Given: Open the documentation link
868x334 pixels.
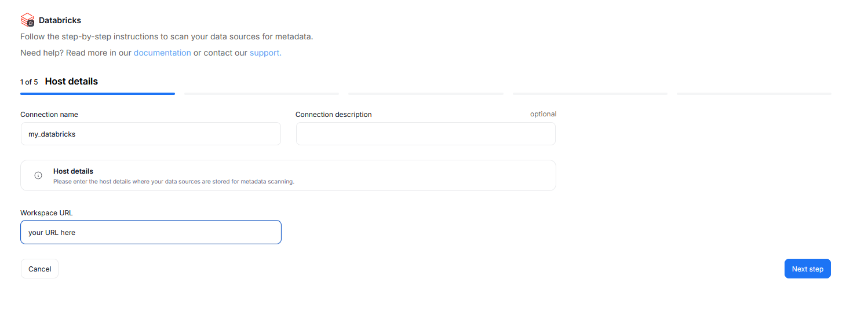Looking at the screenshot, I should [x=162, y=53].
